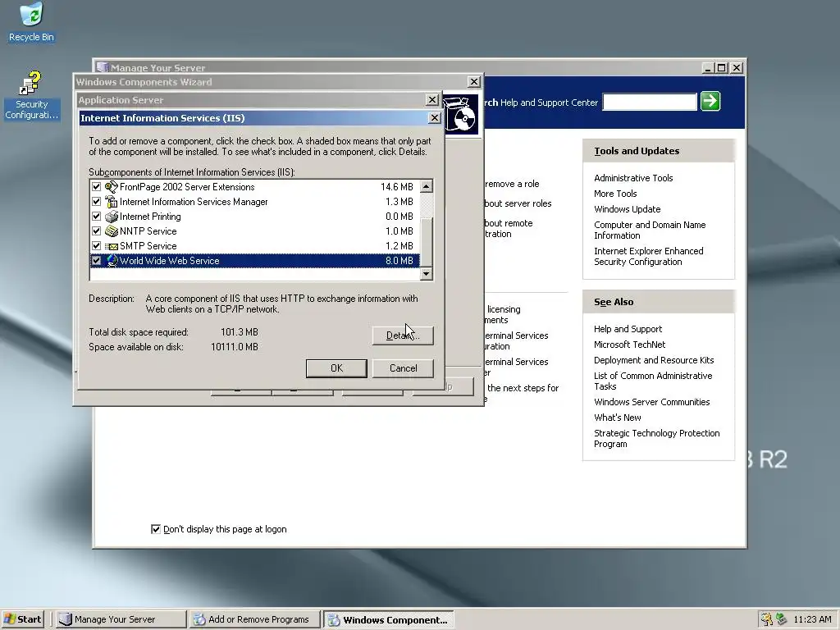Open Windows Server Communities link
The height and width of the screenshot is (630, 840).
[651, 402]
